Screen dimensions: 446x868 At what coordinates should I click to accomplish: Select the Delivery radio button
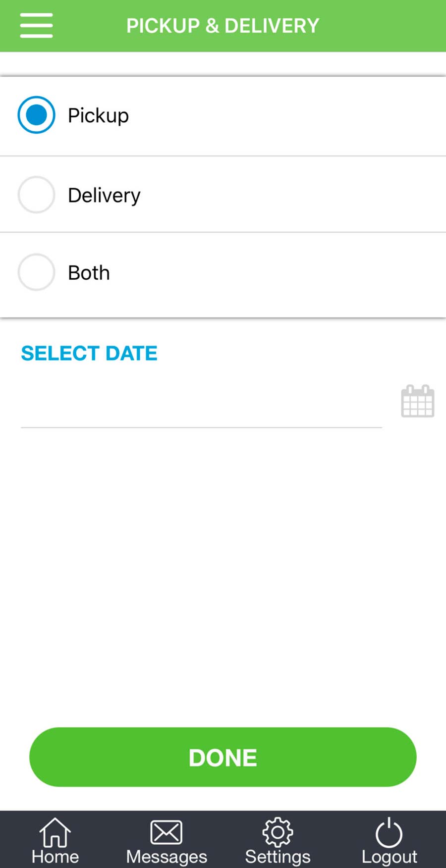click(36, 195)
